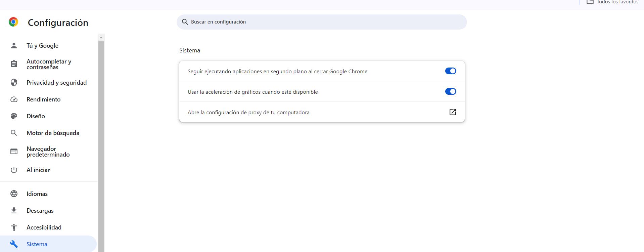
Task: Click the Configuración page title
Action: (58, 23)
